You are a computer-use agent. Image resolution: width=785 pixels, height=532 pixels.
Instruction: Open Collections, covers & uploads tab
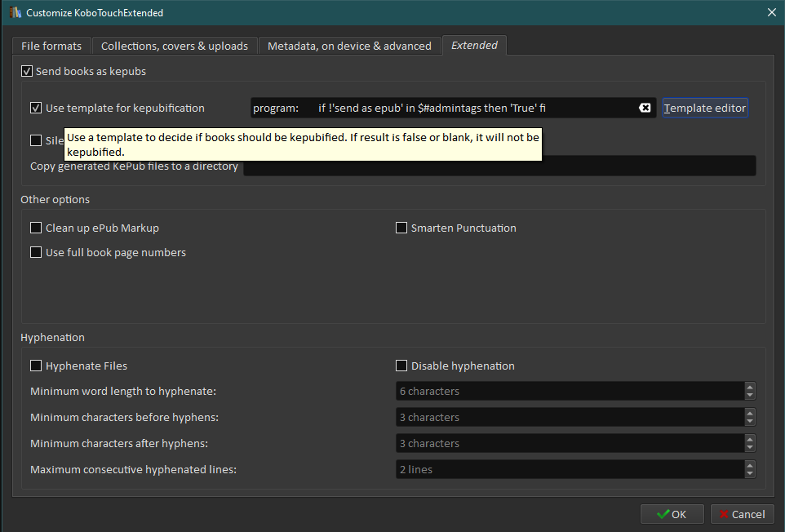click(x=175, y=46)
